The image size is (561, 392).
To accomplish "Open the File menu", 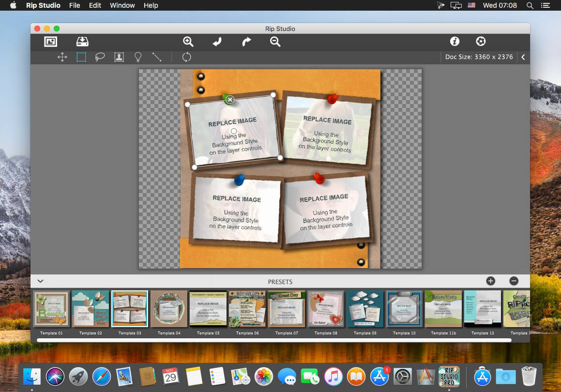I will [75, 5].
